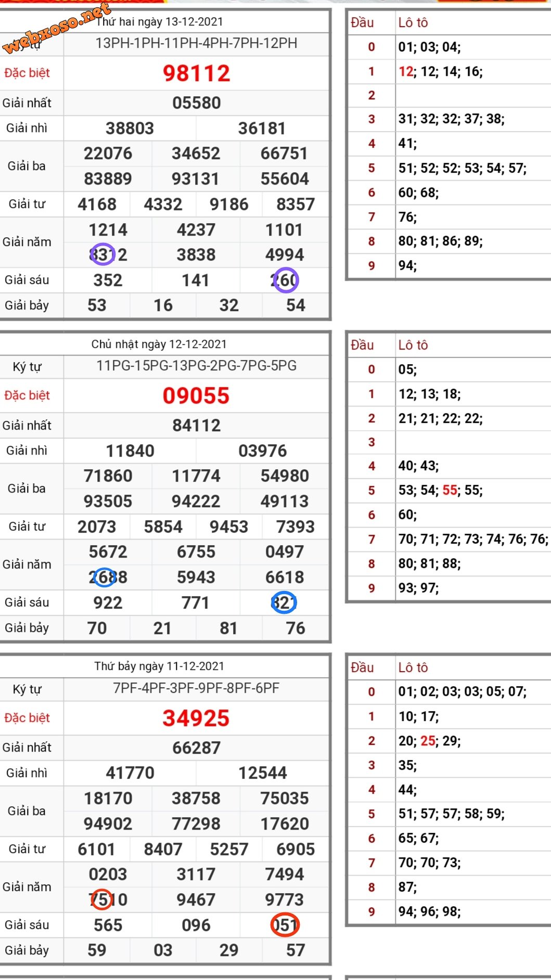
Task: Click lô tô row '12; 13; 18;'
Action: (430, 394)
